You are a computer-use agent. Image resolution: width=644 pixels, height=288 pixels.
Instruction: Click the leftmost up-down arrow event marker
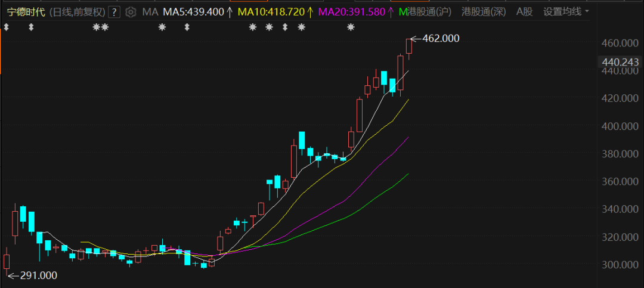(x=6, y=27)
